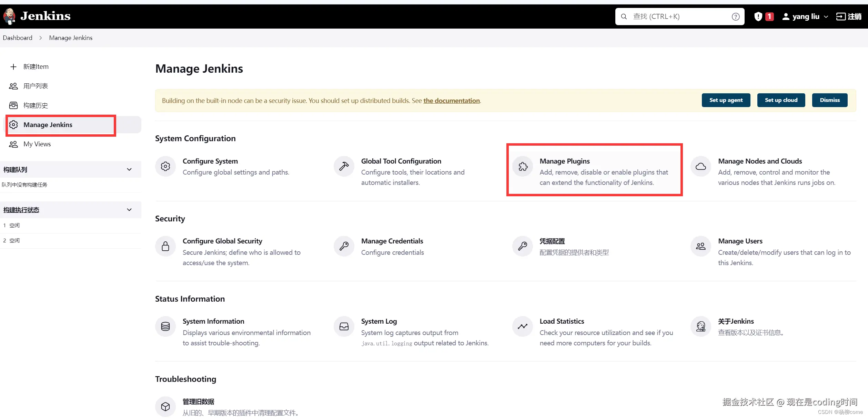Collapse the 构建执行状态 panel
868x418 pixels.
click(x=129, y=210)
